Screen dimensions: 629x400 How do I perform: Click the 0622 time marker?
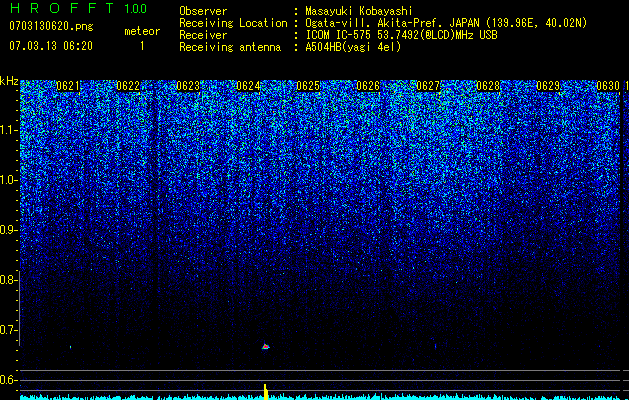(128, 86)
